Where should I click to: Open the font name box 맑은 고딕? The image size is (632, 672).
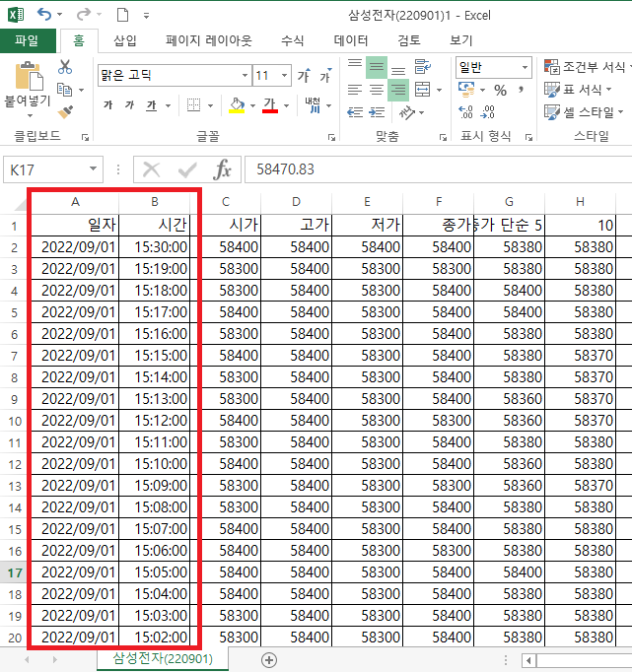(175, 76)
